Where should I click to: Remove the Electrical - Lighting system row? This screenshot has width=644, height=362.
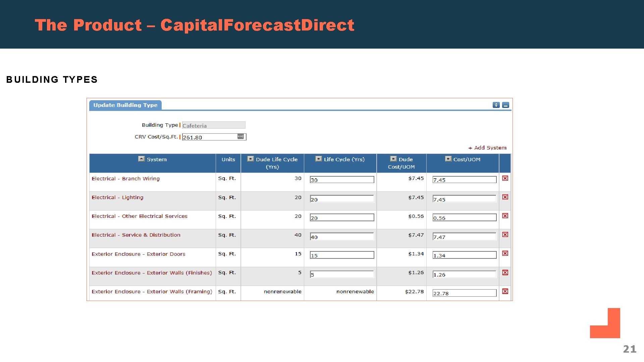point(505,197)
